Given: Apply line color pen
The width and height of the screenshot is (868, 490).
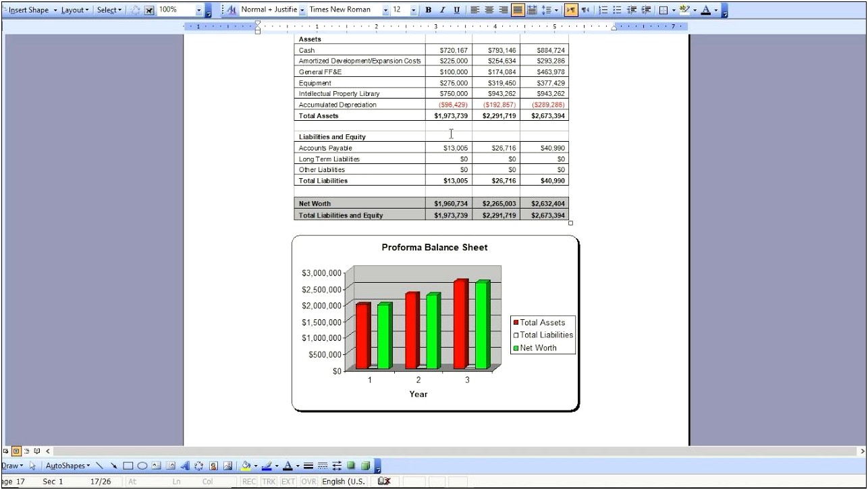Looking at the screenshot, I should [x=267, y=466].
